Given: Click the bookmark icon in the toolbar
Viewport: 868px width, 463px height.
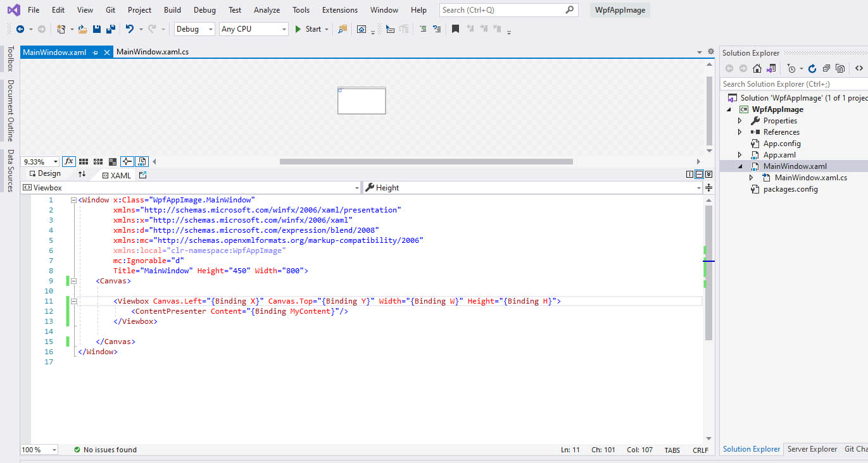Looking at the screenshot, I should pyautogui.click(x=455, y=29).
